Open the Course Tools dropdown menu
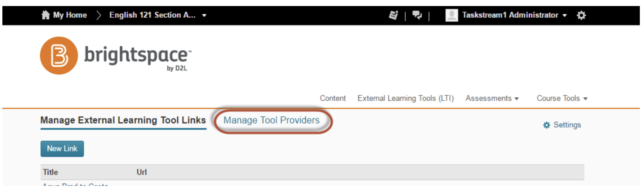The height and width of the screenshot is (190, 644). pyautogui.click(x=562, y=98)
